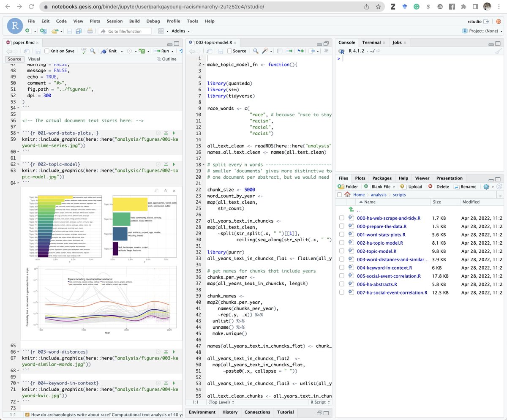Screen dimensions: 507x420
Task: Collapse the function fold arrow at line 2
Action: point(204,65)
